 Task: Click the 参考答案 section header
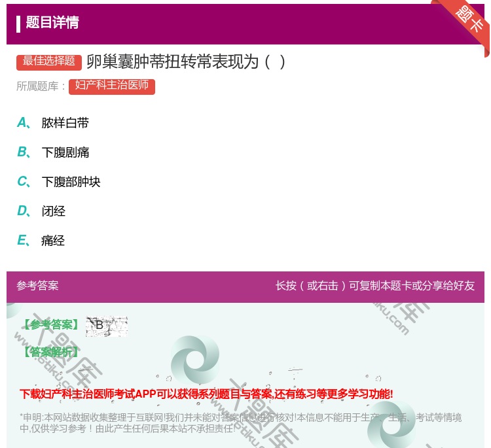click(37, 286)
